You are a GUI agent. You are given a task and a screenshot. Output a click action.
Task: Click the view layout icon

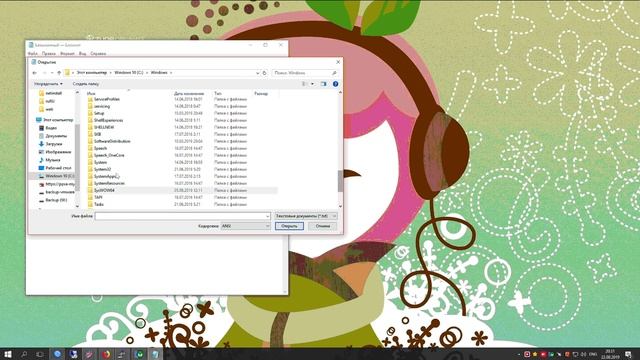click(304, 84)
